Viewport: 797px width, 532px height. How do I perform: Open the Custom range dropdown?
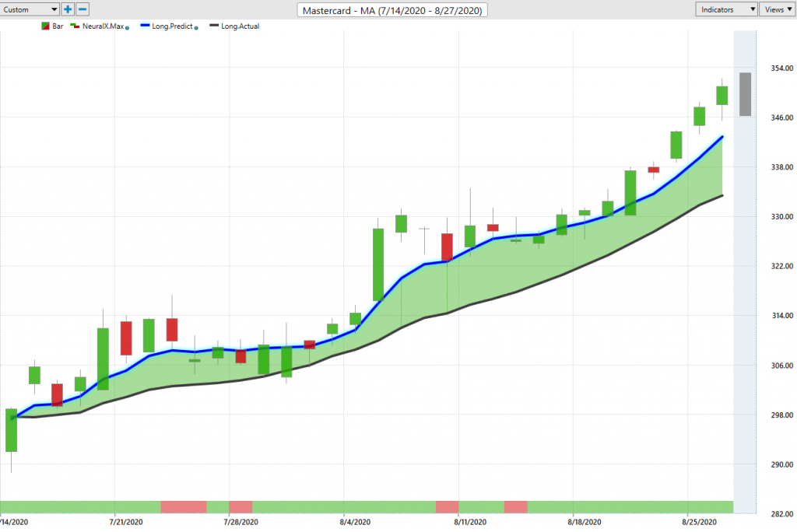pos(30,9)
